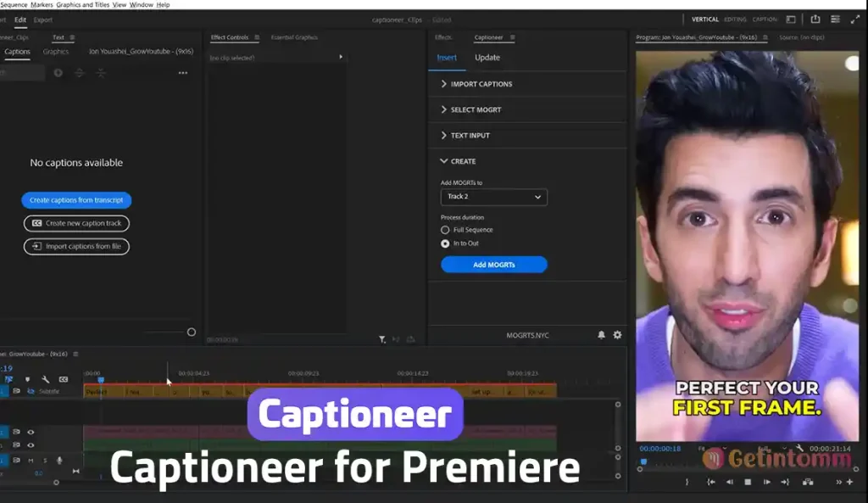The height and width of the screenshot is (503, 868).
Task: Expand the Effect Controls timeline arrow
Action: [341, 57]
